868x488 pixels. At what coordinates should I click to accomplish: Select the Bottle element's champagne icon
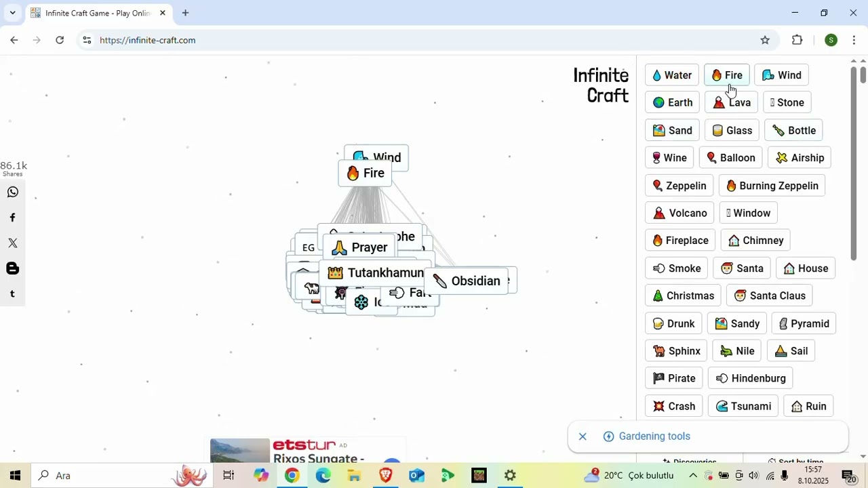[x=778, y=131]
